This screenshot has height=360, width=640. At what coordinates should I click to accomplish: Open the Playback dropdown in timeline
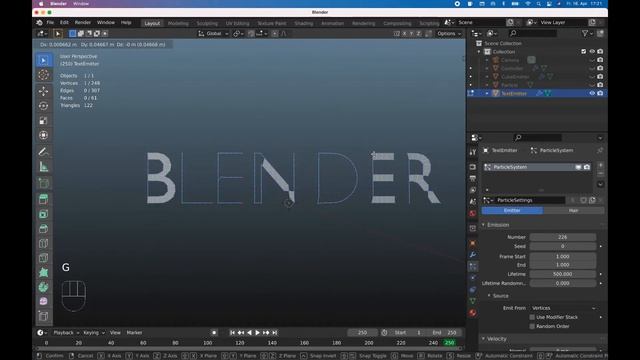click(x=66, y=333)
